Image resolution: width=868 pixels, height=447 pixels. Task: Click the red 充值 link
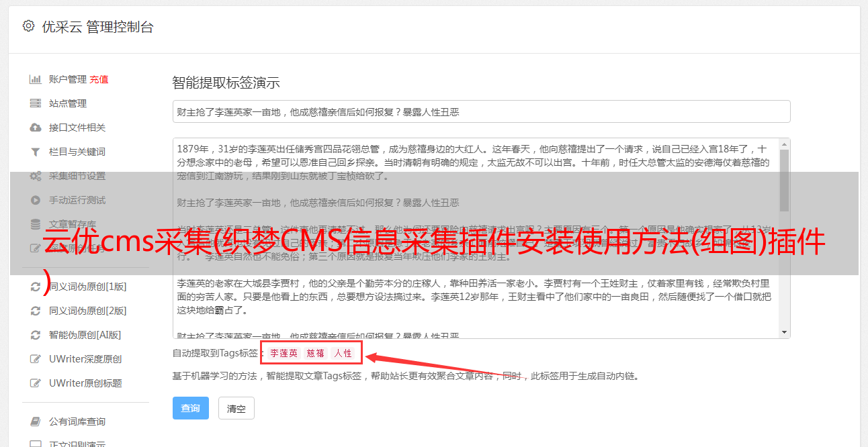point(99,79)
